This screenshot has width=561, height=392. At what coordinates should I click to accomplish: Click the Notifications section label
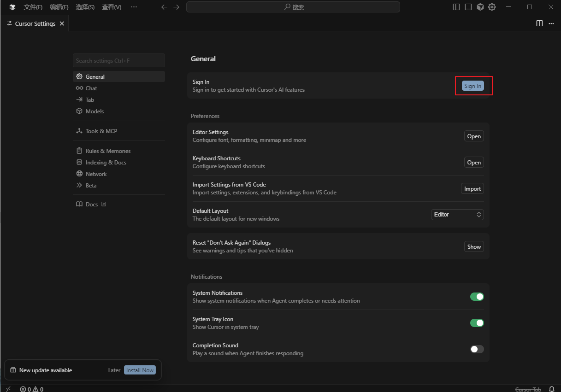[207, 276]
